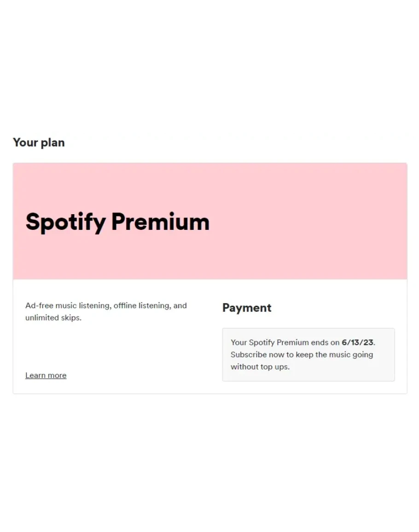Screen dimensions: 419x532
Task: Click the without top ups text
Action: (x=260, y=367)
